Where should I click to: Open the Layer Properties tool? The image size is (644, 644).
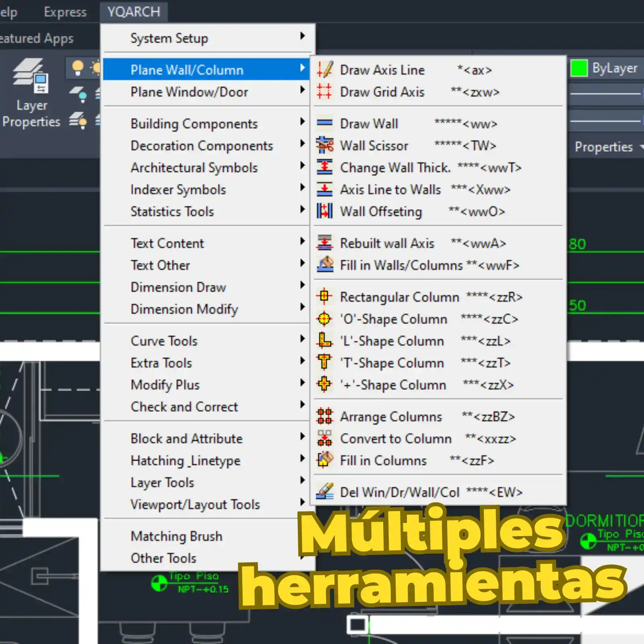pos(31,93)
